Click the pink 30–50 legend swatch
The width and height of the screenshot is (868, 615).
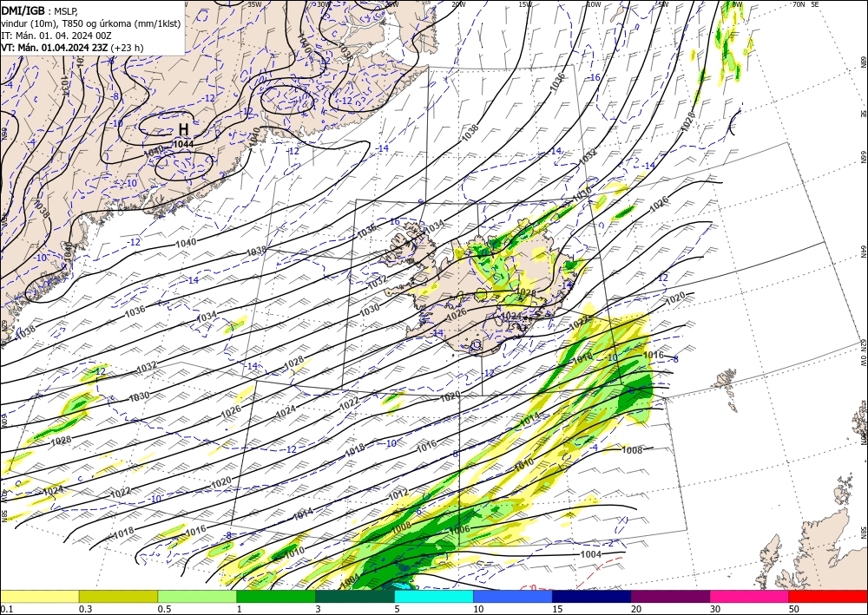750,596
